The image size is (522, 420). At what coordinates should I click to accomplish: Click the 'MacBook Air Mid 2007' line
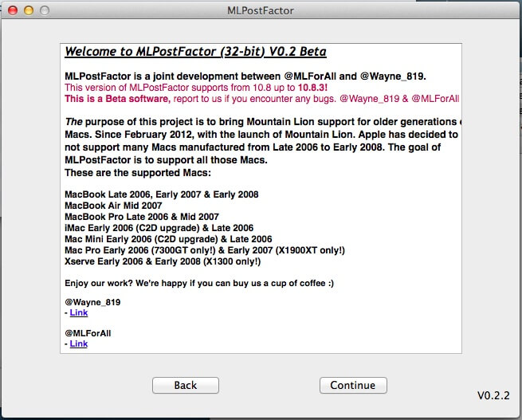(x=113, y=206)
